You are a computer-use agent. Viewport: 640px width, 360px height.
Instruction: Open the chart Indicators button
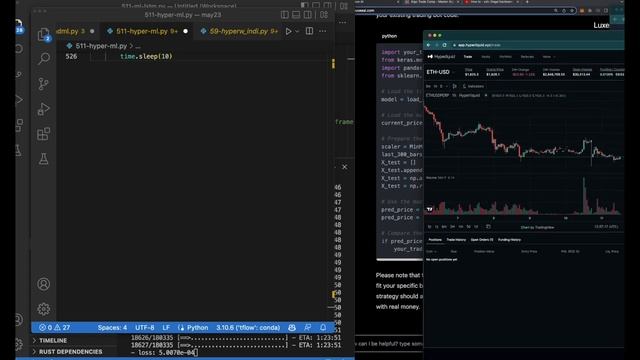click(473, 87)
